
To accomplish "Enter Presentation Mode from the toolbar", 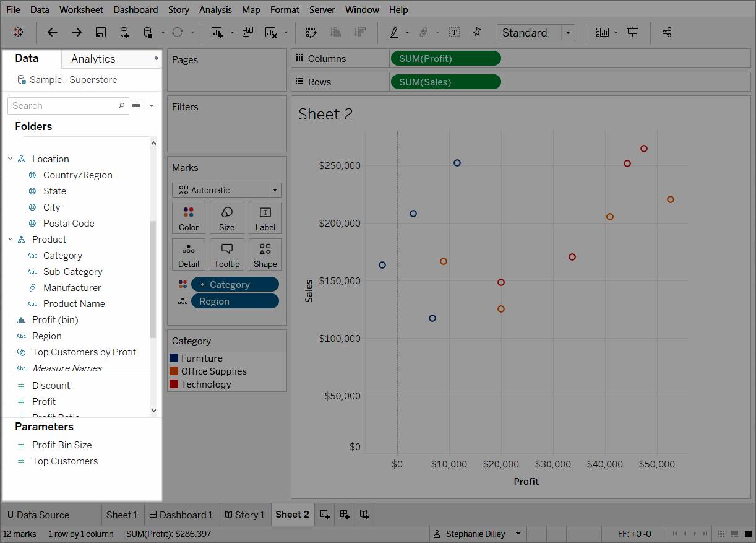I will pos(632,32).
